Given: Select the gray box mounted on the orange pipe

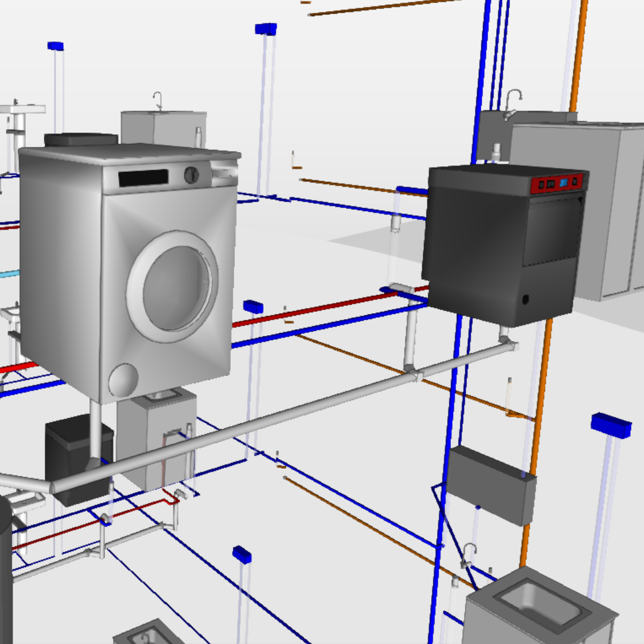Looking at the screenshot, I should point(491,484).
